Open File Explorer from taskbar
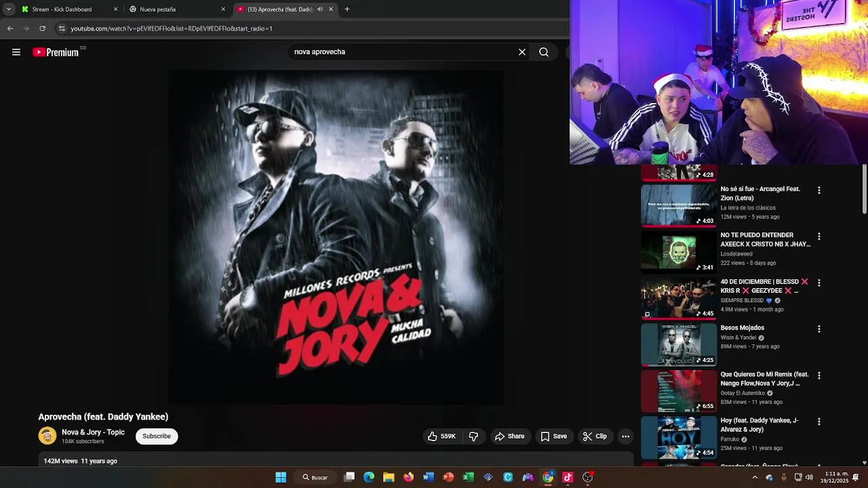The image size is (868, 488). tap(389, 477)
